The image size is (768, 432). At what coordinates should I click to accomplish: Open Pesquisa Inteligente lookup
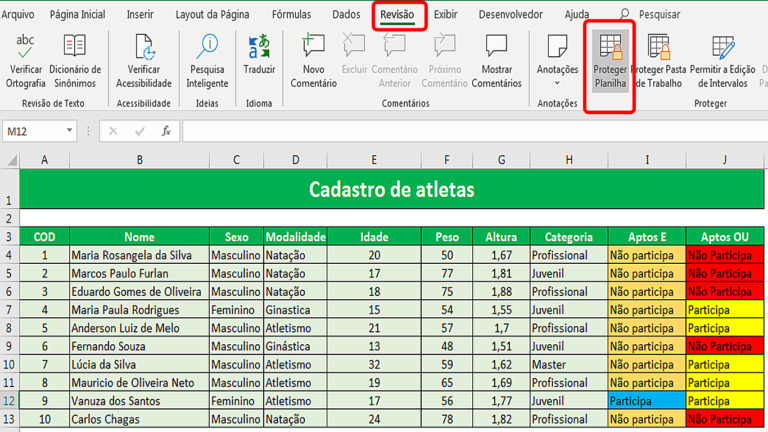[x=207, y=61]
